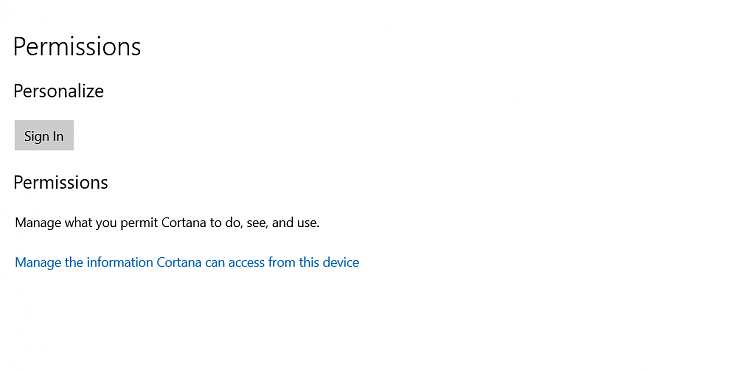Click the Permissions subsection heading
The height and width of the screenshot is (370, 750).
click(61, 182)
